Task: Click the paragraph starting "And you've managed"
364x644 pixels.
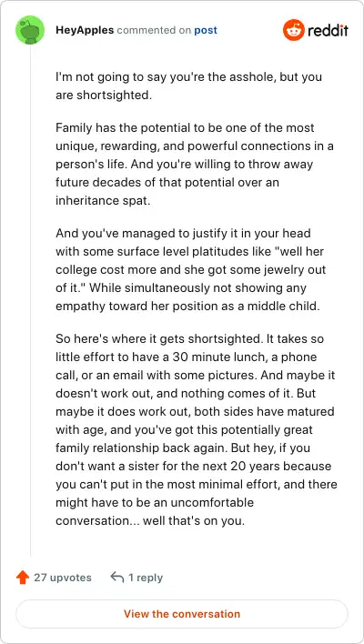Action: click(191, 270)
